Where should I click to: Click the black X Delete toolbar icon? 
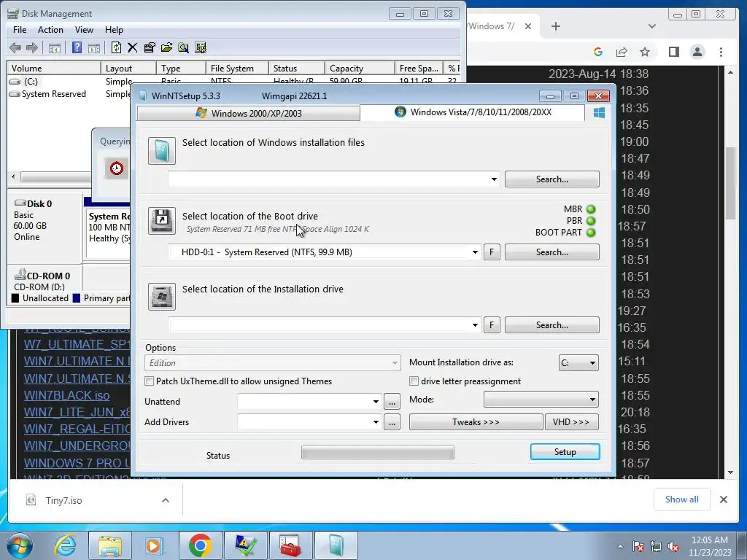pyautogui.click(x=133, y=47)
